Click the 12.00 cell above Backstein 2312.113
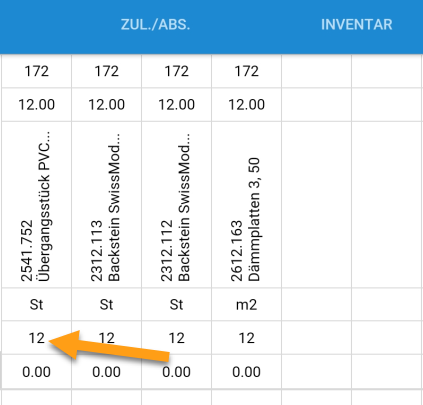423x405 pixels. click(106, 105)
